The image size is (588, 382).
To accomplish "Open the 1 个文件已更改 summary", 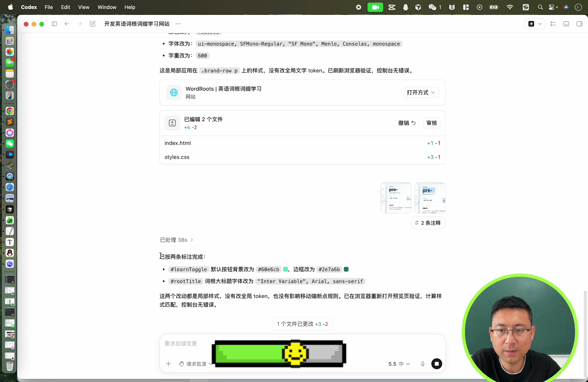I will point(302,324).
